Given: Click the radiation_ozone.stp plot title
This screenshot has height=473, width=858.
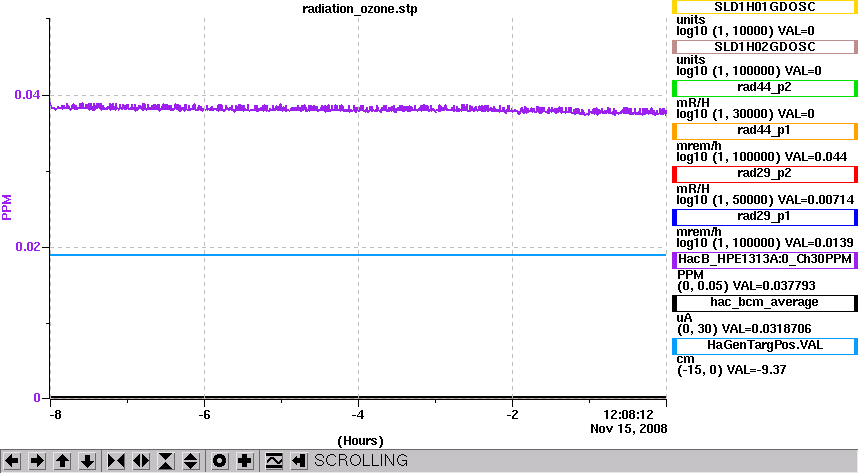Looking at the screenshot, I should [360, 9].
